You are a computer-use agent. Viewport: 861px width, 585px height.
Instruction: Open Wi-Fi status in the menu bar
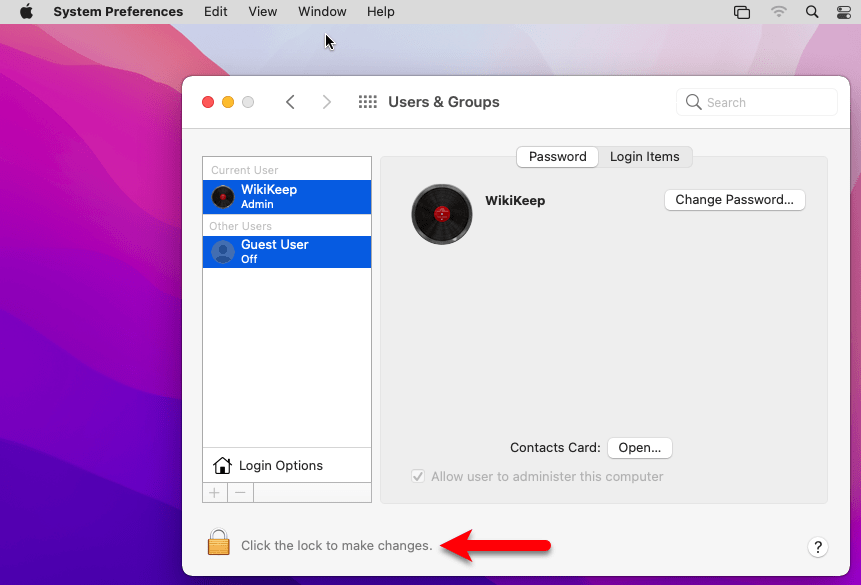[x=778, y=12]
